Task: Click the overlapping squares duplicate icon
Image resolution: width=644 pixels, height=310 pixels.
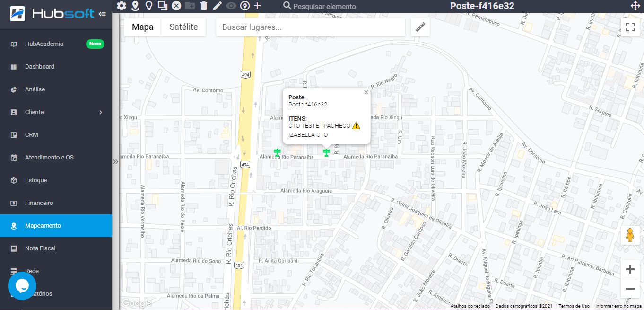Action: click(163, 6)
